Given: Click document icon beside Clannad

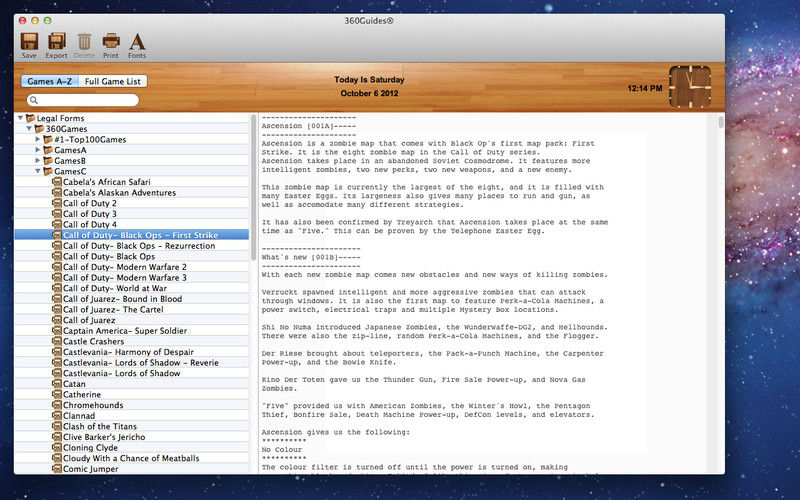Looking at the screenshot, I should point(57,416).
